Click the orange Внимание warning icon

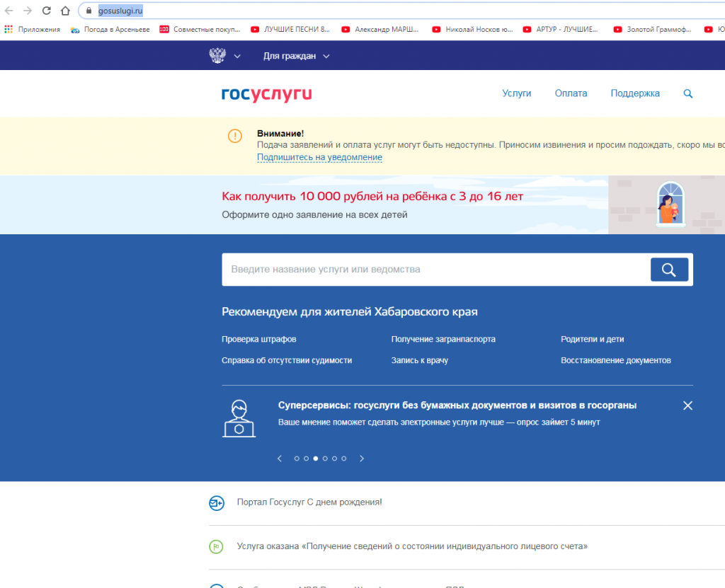235,136
